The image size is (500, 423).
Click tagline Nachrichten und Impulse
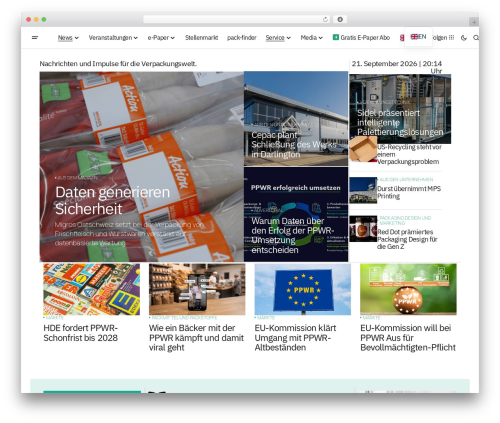click(x=118, y=64)
